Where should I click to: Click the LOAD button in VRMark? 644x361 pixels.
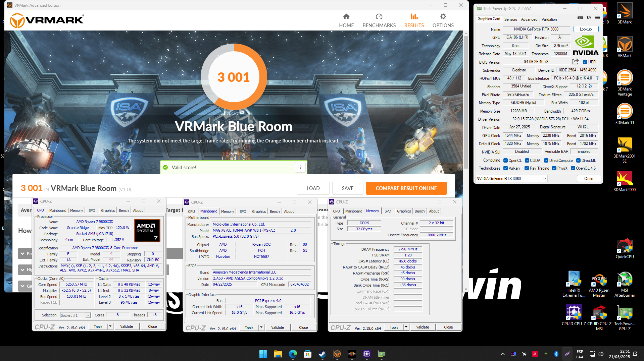[313, 188]
